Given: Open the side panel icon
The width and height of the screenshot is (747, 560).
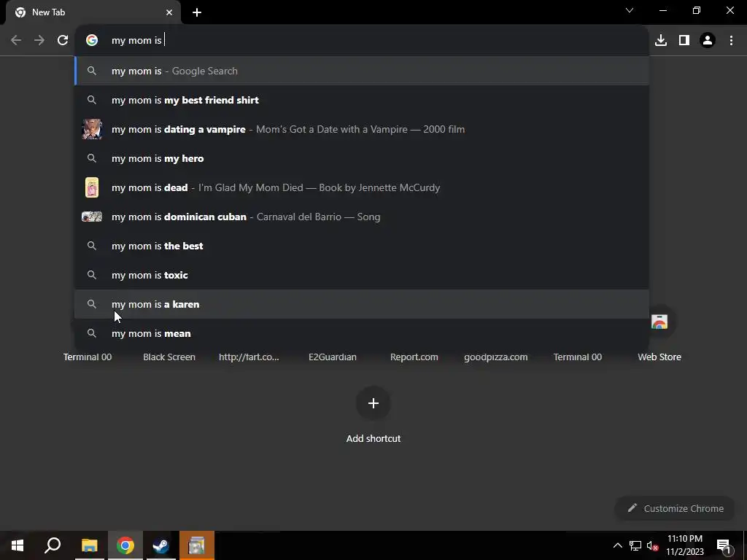Looking at the screenshot, I should 684,41.
